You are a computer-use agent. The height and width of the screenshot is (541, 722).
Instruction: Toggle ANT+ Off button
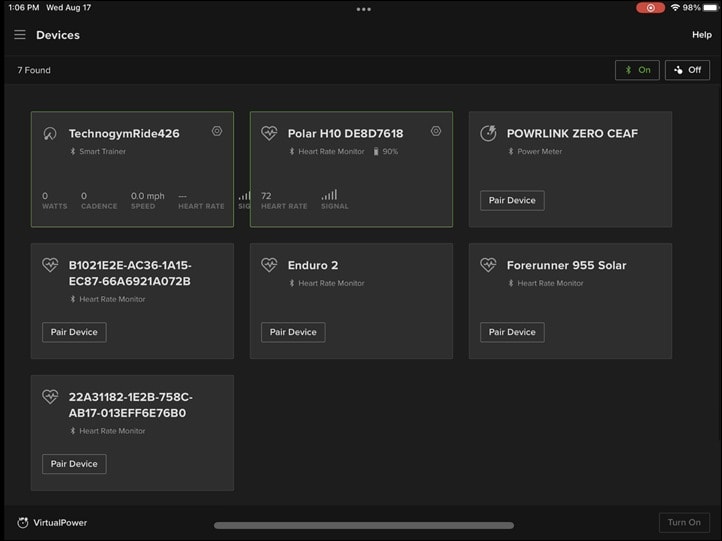687,70
